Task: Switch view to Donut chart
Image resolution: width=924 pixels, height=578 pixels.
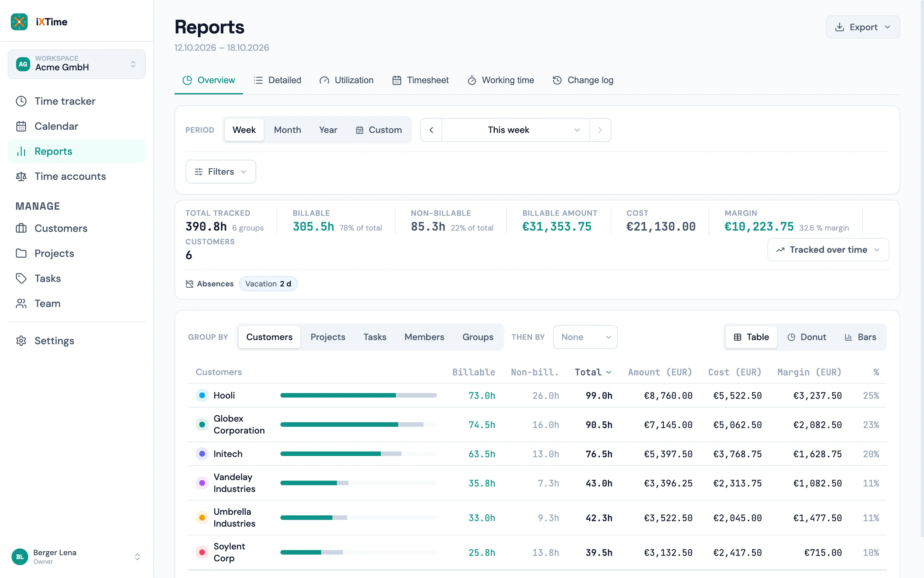Action: coord(807,337)
